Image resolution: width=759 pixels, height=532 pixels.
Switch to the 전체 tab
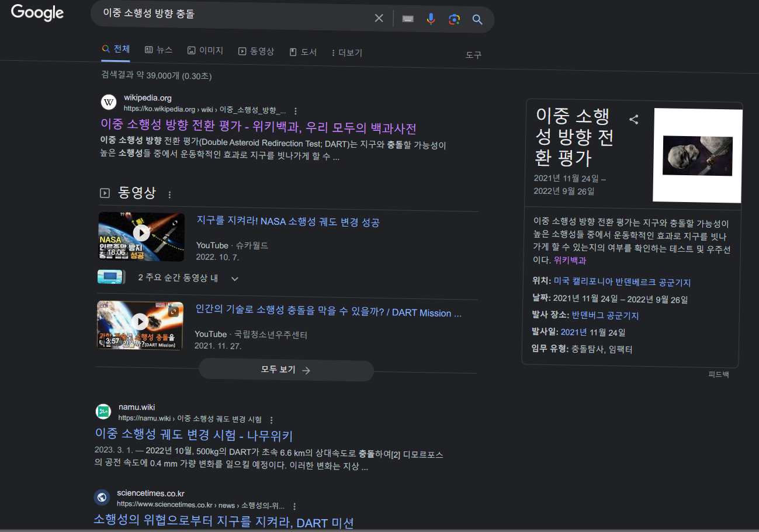click(x=116, y=49)
